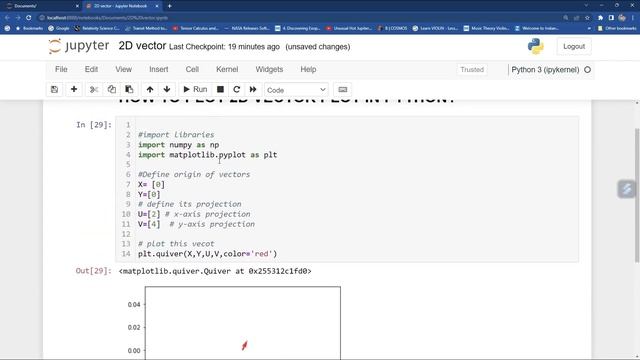The height and width of the screenshot is (360, 640).
Task: Open the Chrome three-dot menu
Action: 634,18
